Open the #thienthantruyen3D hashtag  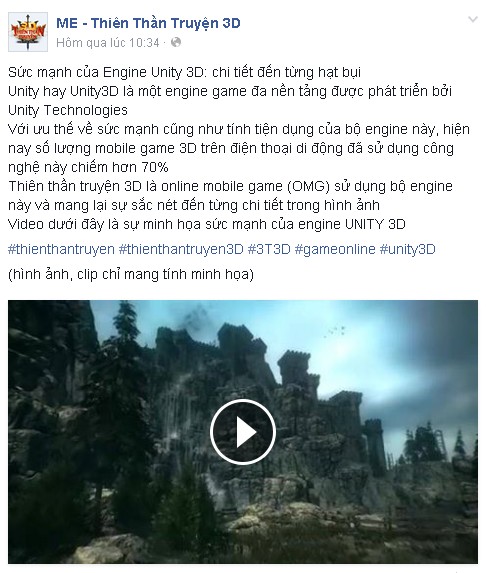tap(181, 249)
